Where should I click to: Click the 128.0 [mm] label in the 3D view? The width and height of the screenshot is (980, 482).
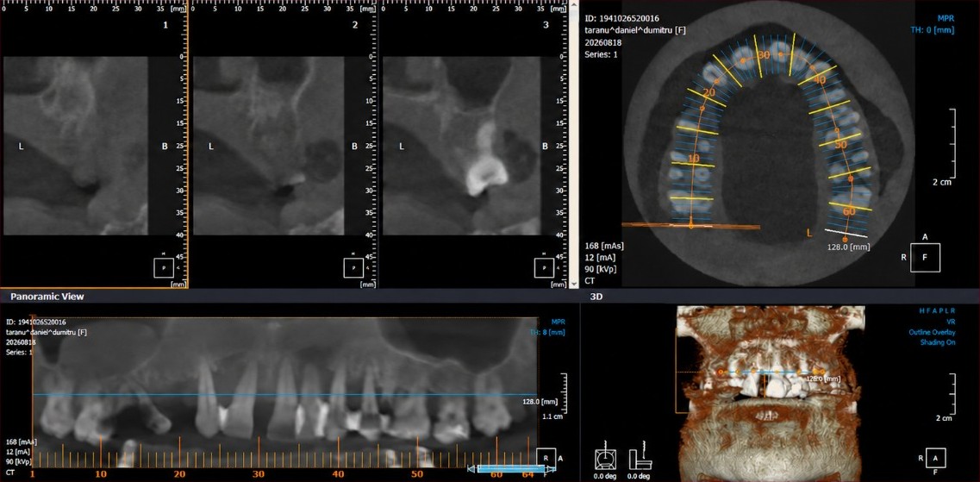point(822,379)
